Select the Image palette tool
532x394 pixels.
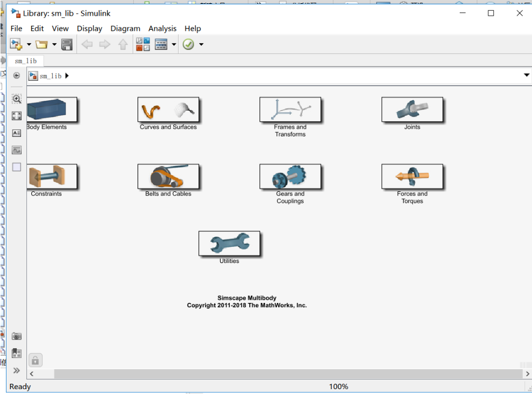[17, 150]
